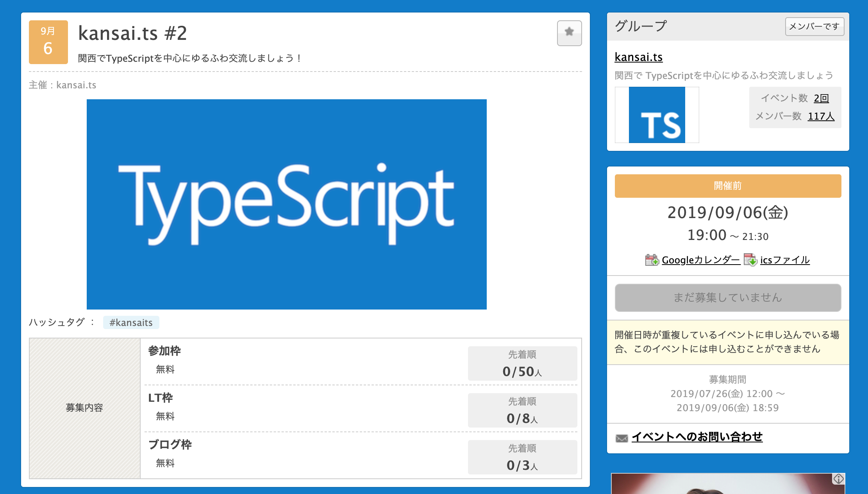This screenshot has width=868, height=494.
Task: Add event via Googleカレンダー link
Action: [701, 260]
